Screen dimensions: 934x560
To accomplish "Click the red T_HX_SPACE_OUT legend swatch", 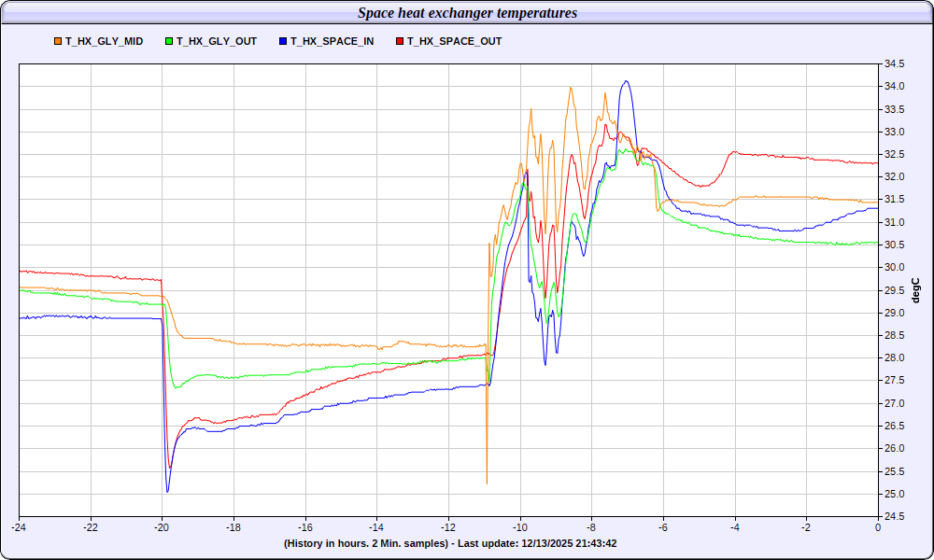I will coord(400,42).
